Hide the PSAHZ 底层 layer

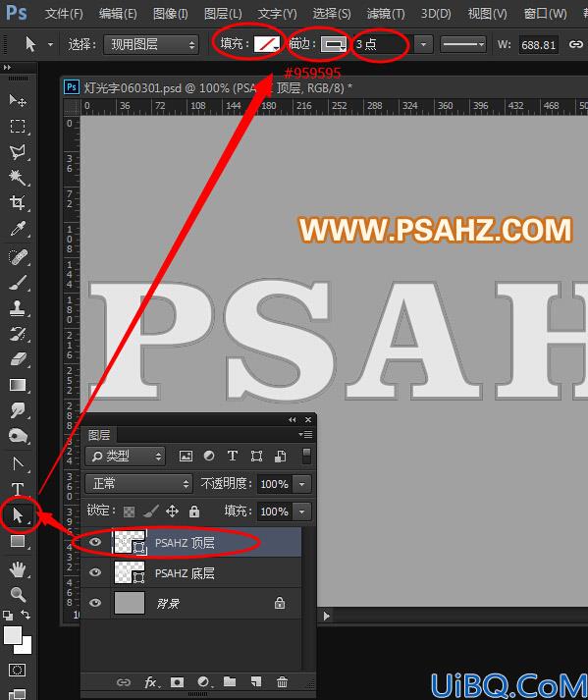95,572
